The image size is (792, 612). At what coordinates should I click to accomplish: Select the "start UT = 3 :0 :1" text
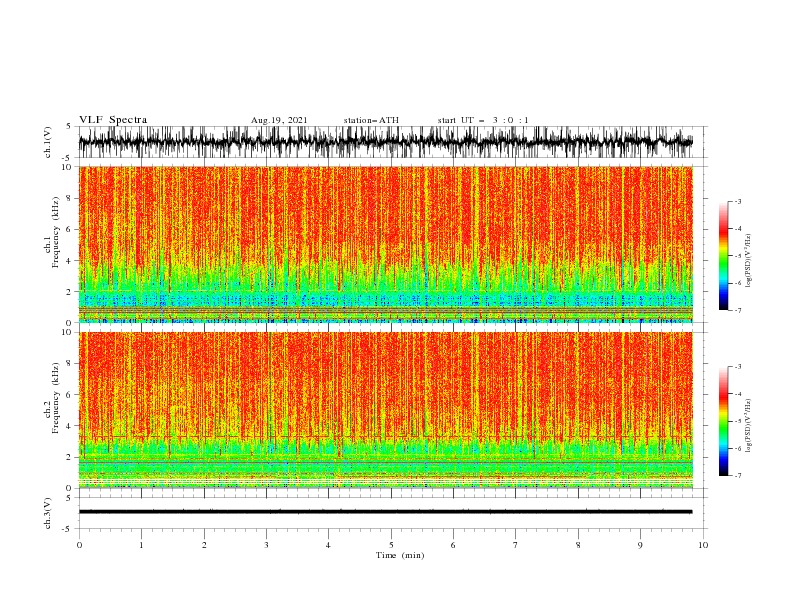pos(483,120)
